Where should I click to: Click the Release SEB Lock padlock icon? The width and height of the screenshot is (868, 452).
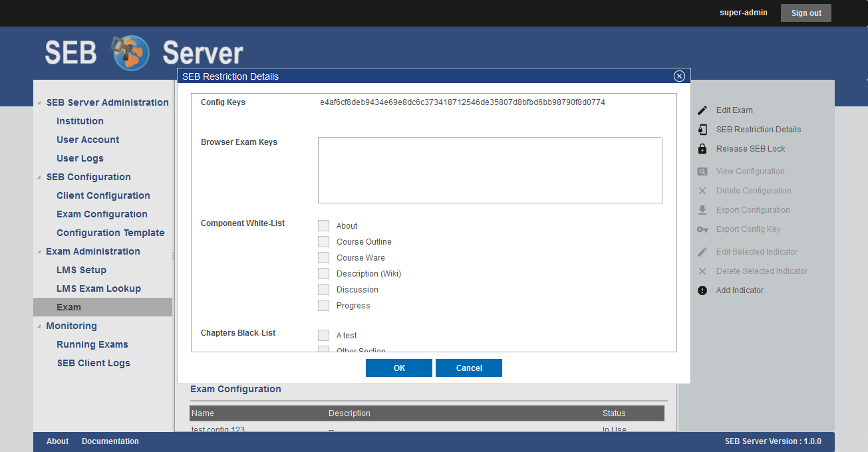pos(702,149)
